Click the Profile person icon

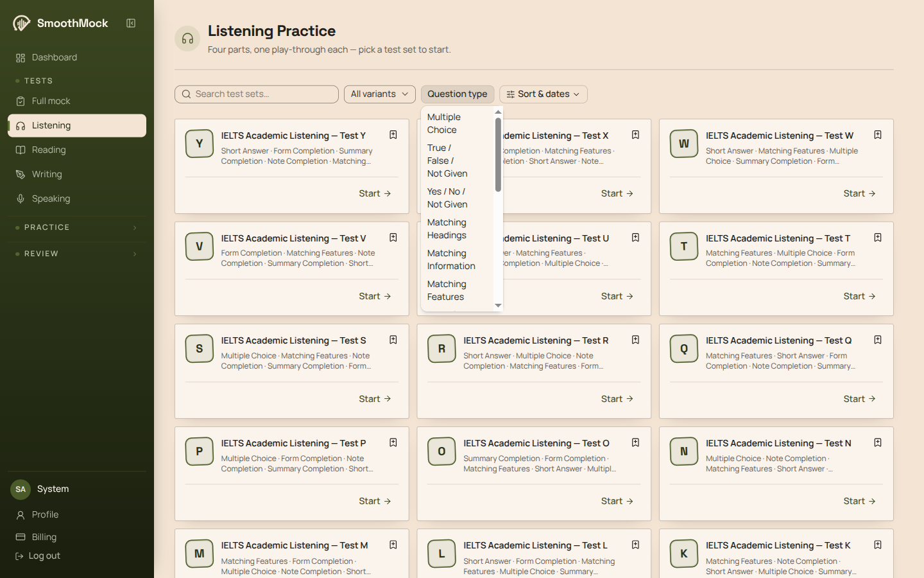(21, 515)
